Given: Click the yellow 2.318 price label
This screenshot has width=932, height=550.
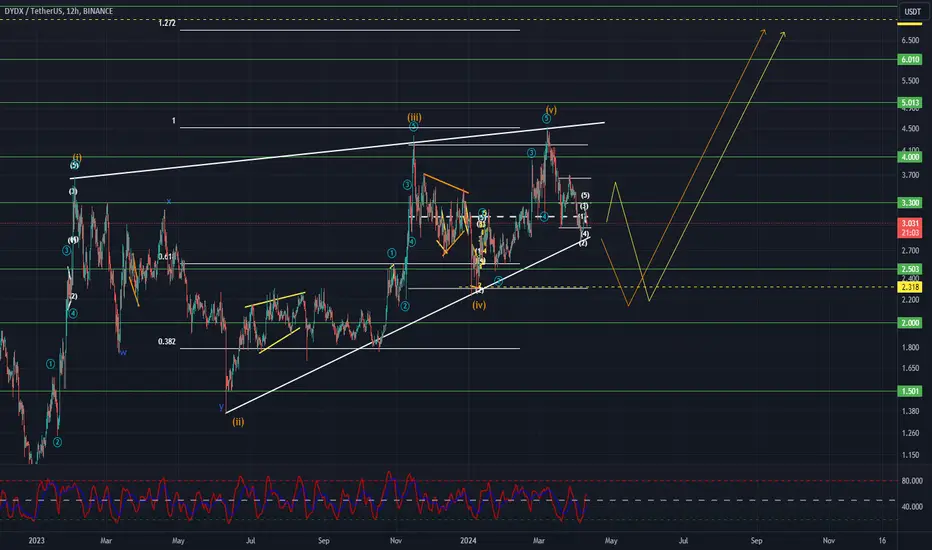Looking at the screenshot, I should 909,287.
